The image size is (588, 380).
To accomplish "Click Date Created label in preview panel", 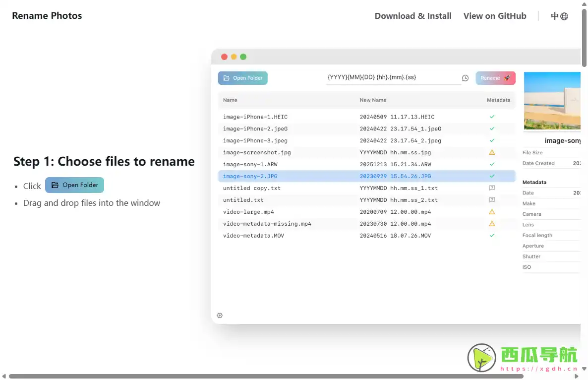I will click(538, 163).
